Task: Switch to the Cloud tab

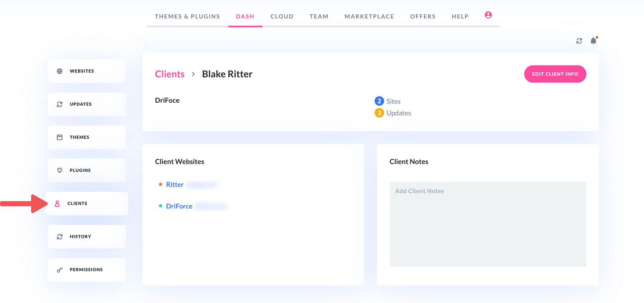Action: (x=282, y=16)
